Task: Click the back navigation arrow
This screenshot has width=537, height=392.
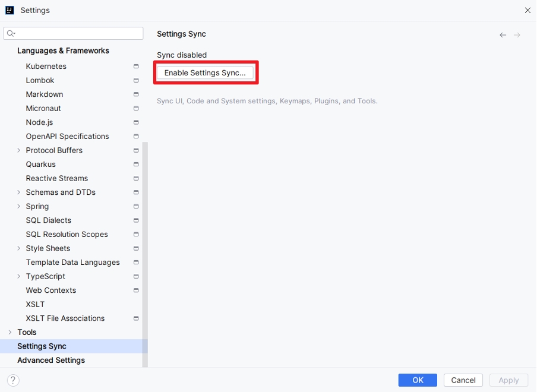Action: (x=503, y=35)
